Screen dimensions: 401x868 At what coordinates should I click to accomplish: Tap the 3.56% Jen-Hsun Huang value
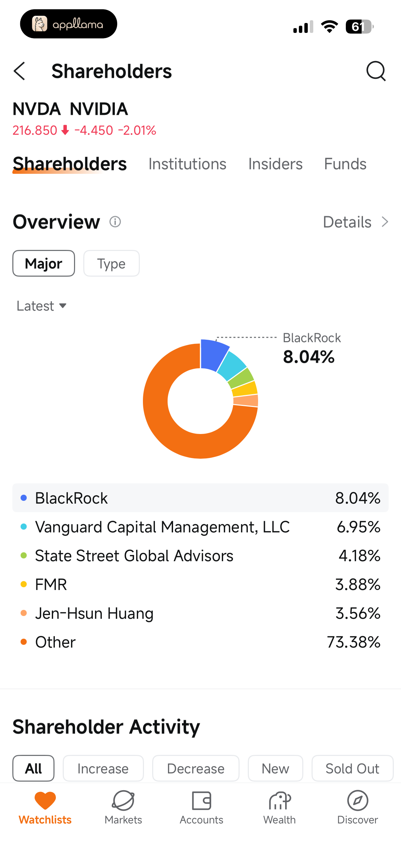tap(358, 613)
